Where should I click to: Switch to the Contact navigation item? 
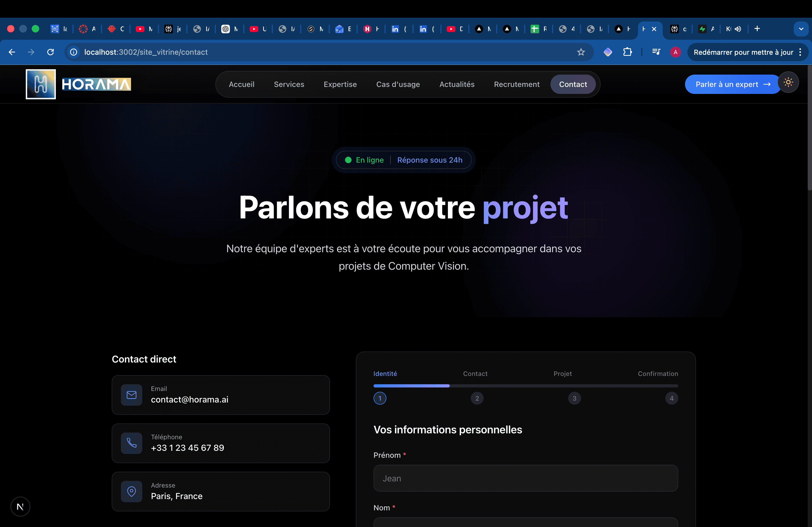pyautogui.click(x=573, y=84)
